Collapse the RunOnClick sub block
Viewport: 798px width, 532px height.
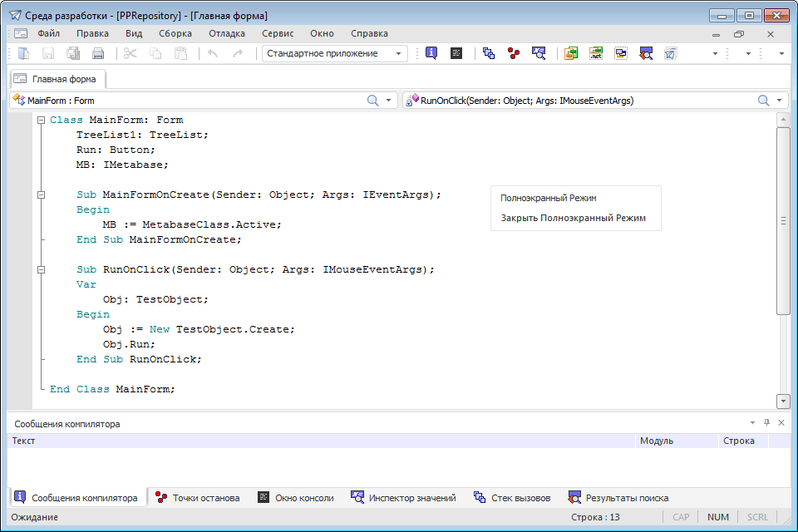(x=41, y=269)
